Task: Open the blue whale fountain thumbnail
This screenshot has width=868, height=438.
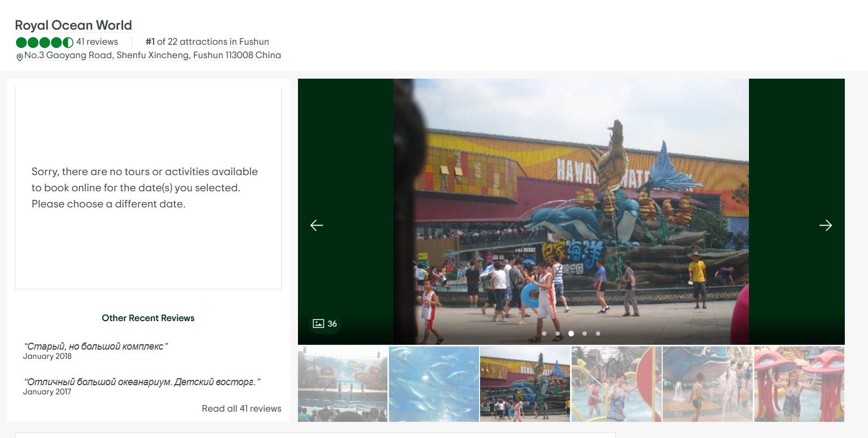Action: 707,384
